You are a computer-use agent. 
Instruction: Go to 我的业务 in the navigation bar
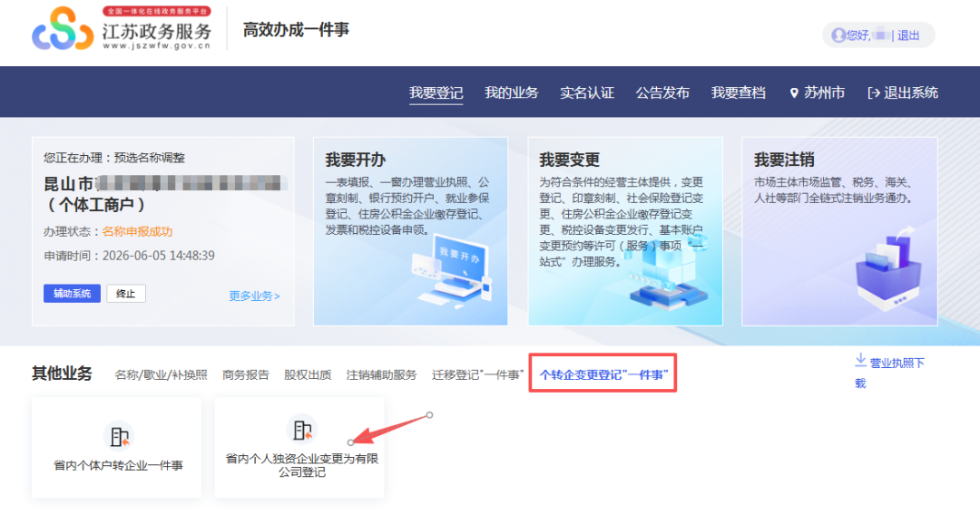511,93
